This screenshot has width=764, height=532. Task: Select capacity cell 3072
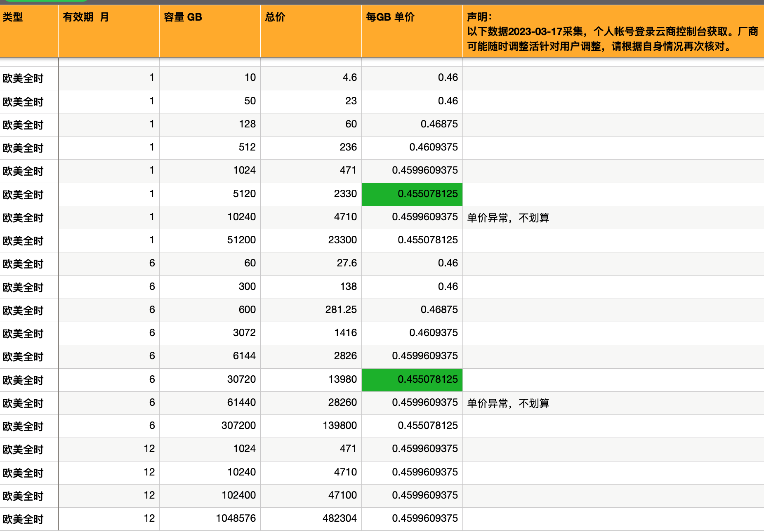(x=210, y=333)
